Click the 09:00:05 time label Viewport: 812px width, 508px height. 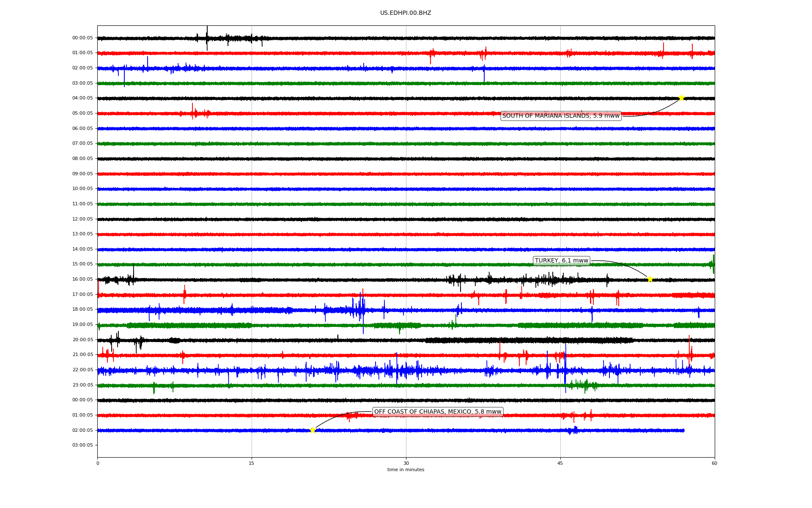click(82, 174)
